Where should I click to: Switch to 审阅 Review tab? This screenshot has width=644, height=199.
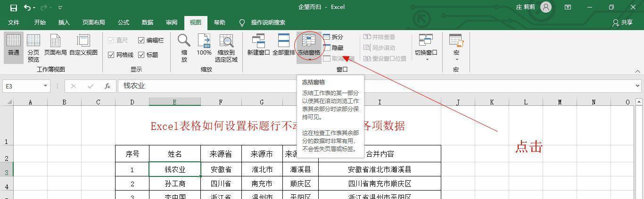click(x=172, y=23)
